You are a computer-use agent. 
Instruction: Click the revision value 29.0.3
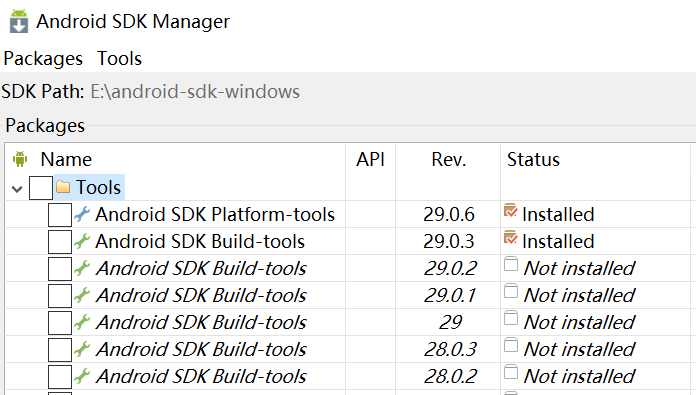[x=449, y=241]
